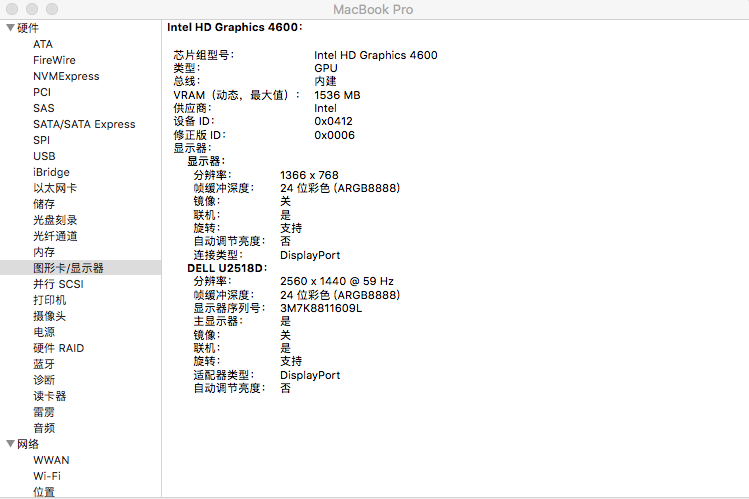Click the 主显示器 label
Screen dimensions: 749x499
218,321
